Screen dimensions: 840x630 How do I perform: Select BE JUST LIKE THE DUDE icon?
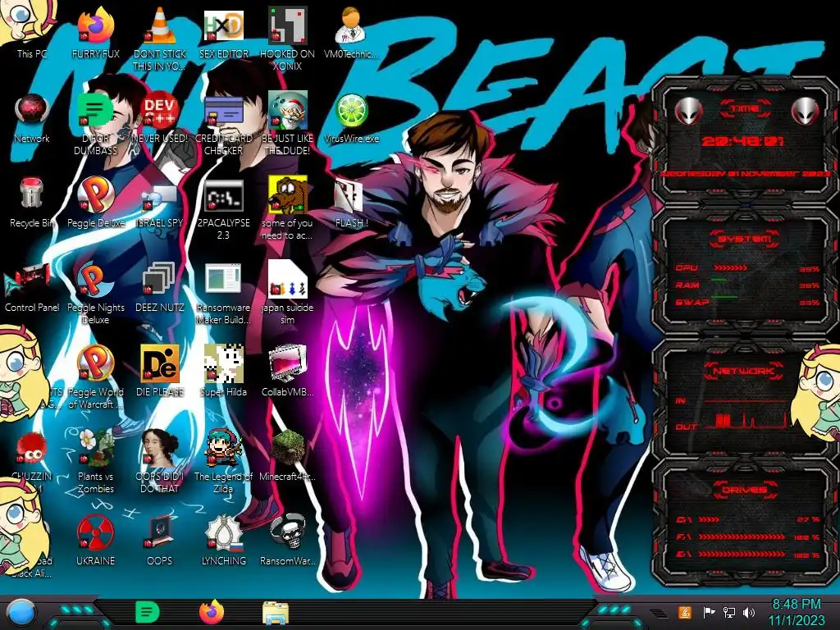point(287,123)
